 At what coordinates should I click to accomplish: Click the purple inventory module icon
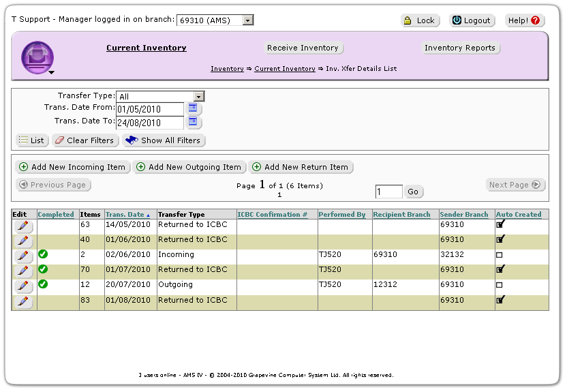37,56
